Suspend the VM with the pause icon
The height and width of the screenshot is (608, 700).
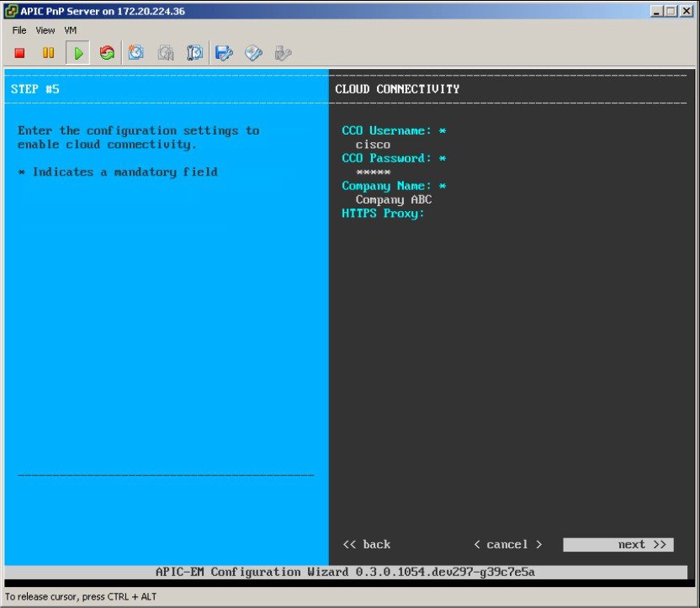[x=48, y=53]
